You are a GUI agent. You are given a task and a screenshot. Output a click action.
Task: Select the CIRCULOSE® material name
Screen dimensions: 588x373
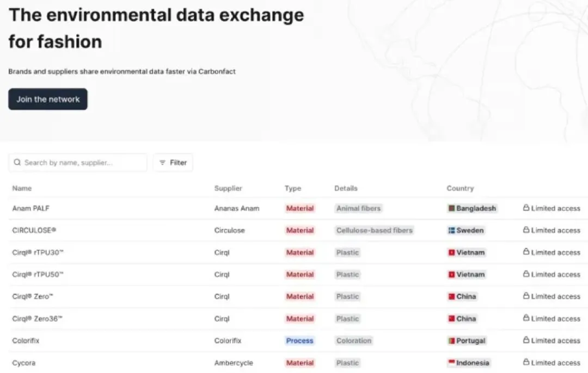34,230
